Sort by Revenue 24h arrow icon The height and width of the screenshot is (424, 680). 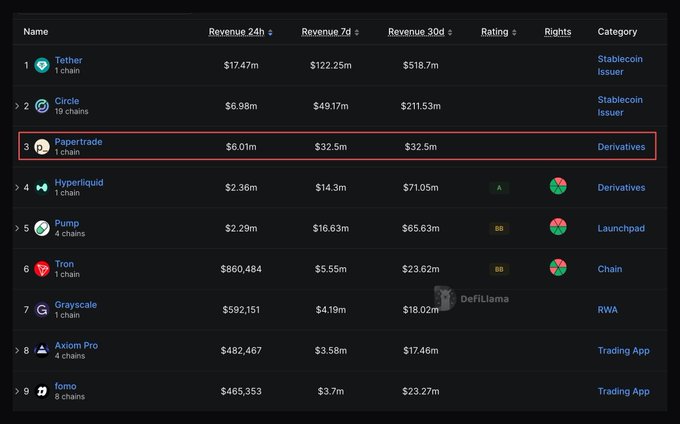(x=270, y=33)
